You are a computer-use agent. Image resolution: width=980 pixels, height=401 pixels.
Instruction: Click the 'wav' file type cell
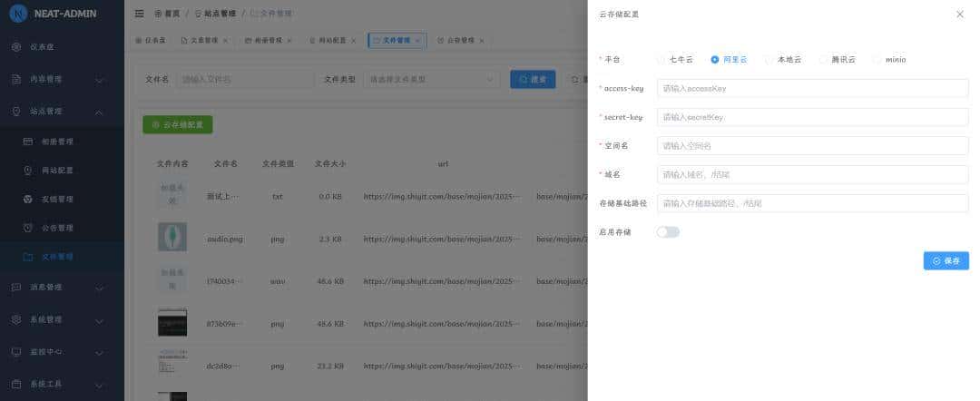[278, 282]
